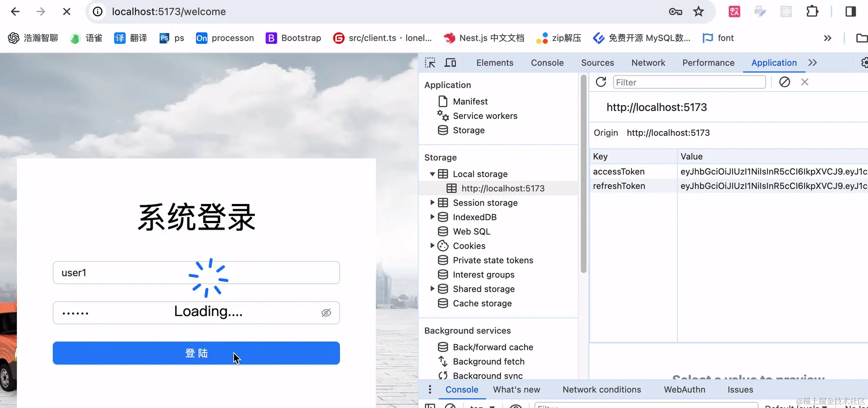Focus the storage Filter input

click(x=689, y=82)
